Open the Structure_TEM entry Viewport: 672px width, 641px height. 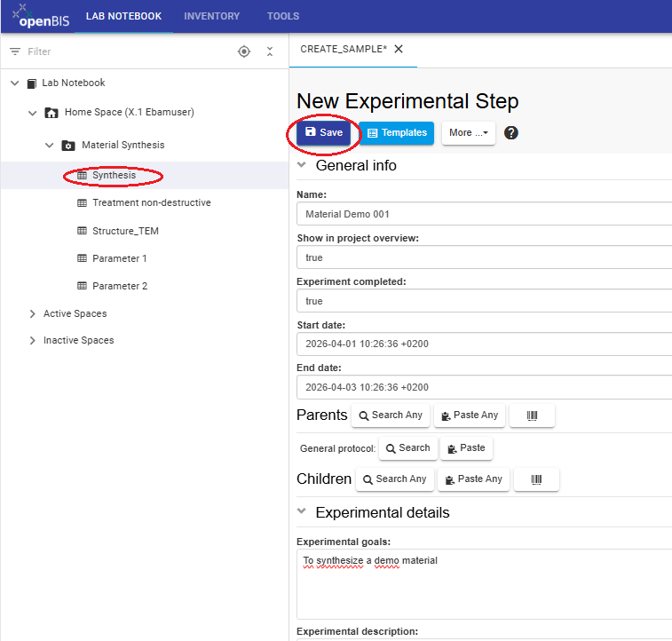point(125,231)
